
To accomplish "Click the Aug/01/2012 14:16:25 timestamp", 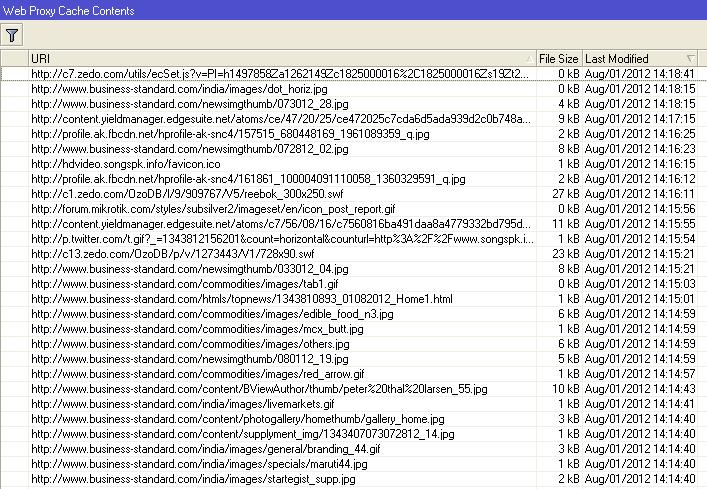I will (x=640, y=134).
